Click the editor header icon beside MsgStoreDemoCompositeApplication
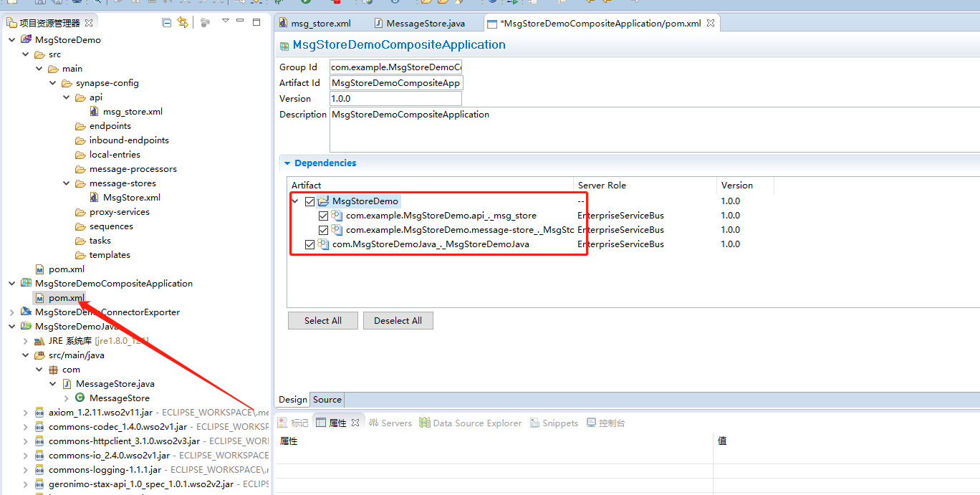980x495 pixels. click(284, 45)
